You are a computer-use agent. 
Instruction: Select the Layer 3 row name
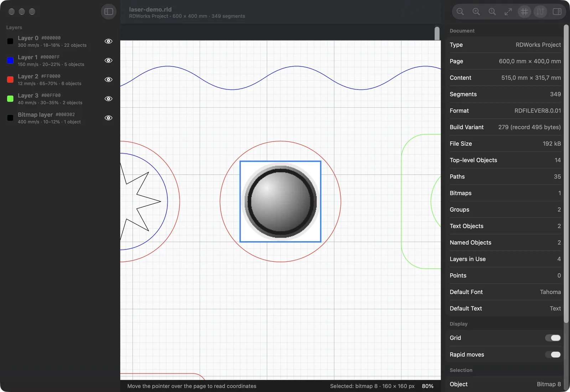pos(28,96)
